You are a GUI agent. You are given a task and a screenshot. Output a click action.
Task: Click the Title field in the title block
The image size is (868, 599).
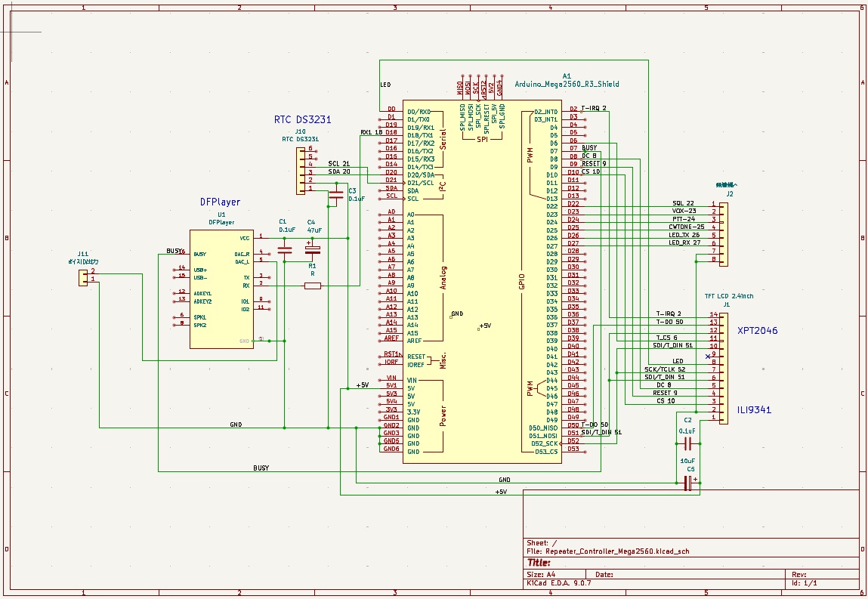(x=539, y=563)
